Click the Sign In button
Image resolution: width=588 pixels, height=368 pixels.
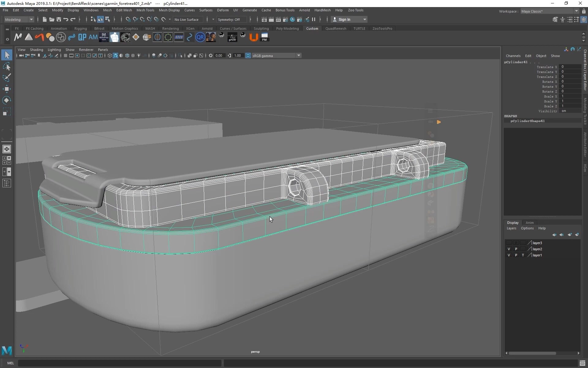344,19
